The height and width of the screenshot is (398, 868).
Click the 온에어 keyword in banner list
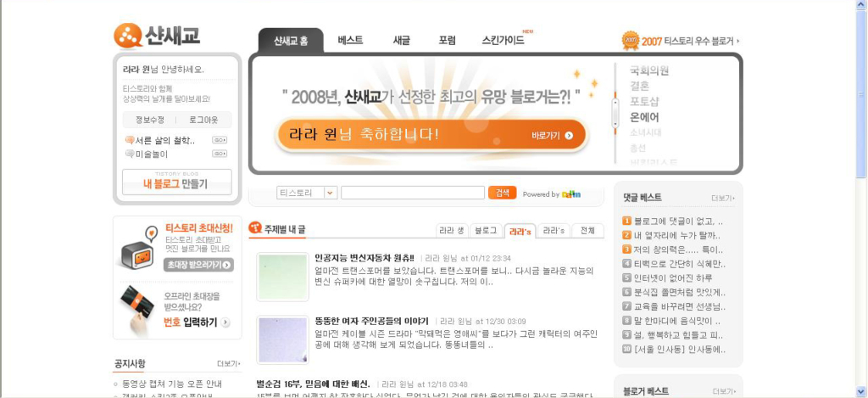point(644,117)
